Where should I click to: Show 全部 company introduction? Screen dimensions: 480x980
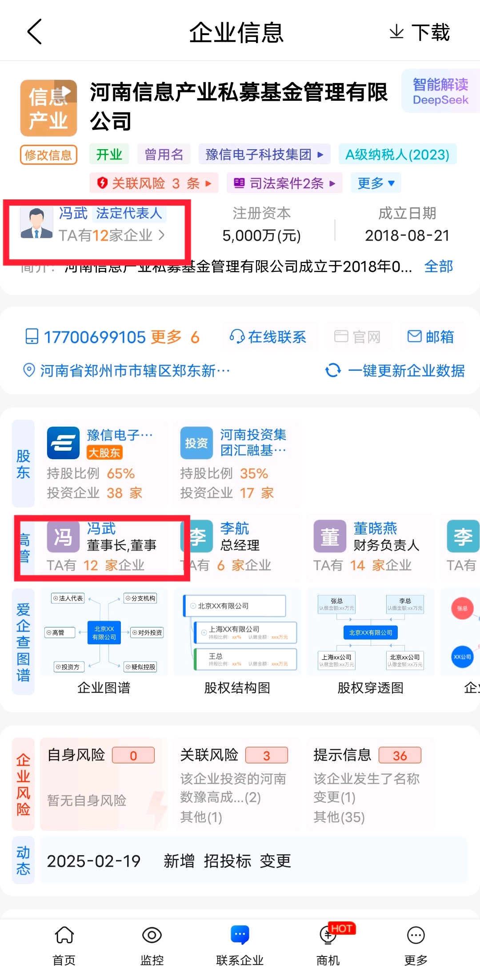point(438,266)
